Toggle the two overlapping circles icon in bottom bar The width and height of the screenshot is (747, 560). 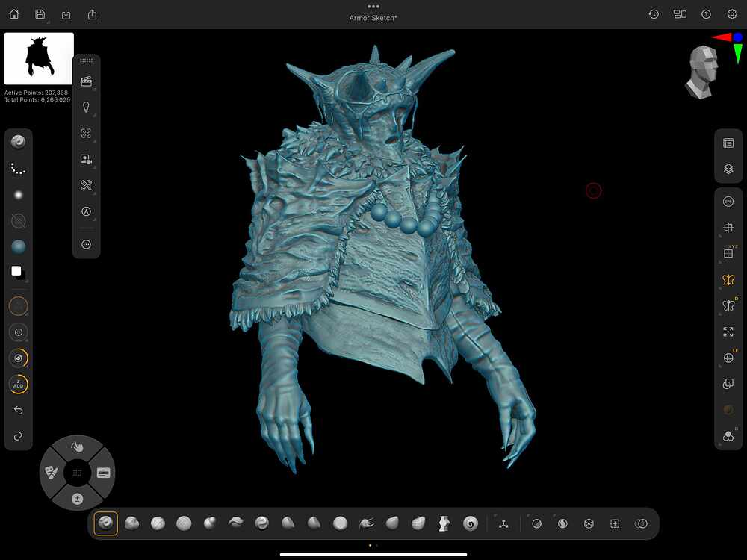641,524
